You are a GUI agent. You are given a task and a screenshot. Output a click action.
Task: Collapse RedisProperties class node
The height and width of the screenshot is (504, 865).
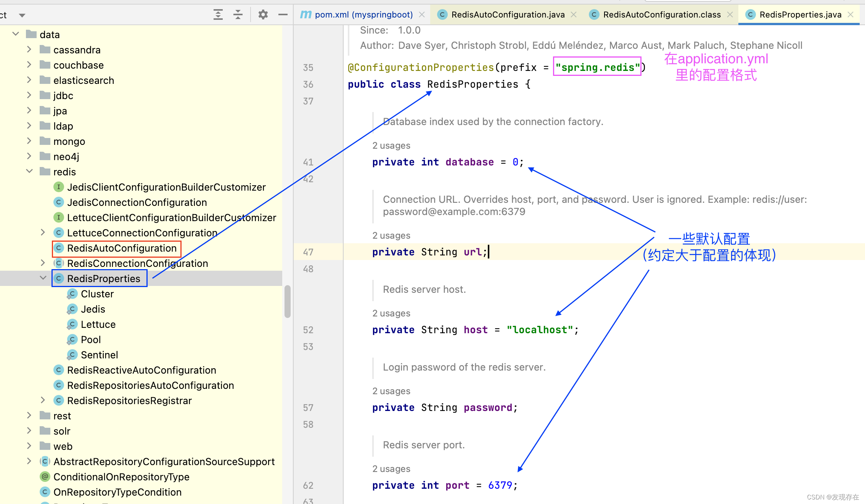[43, 278]
